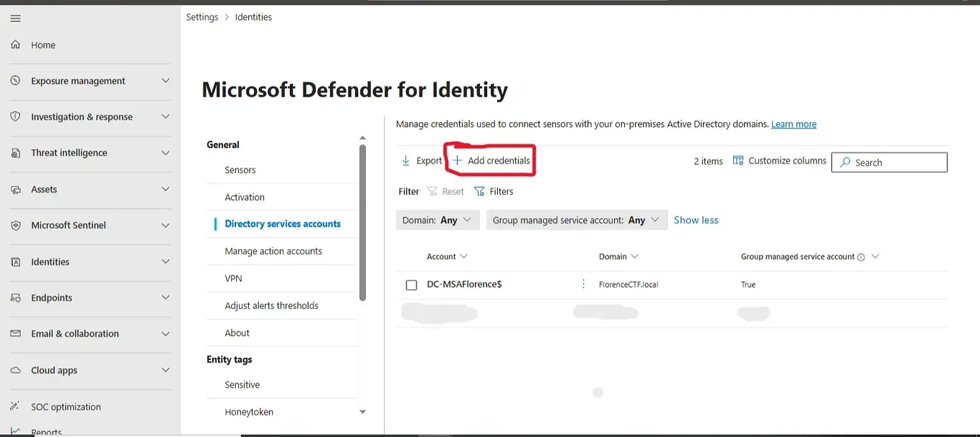Click the Show less link
This screenshot has width=980, height=437.
[x=696, y=220]
